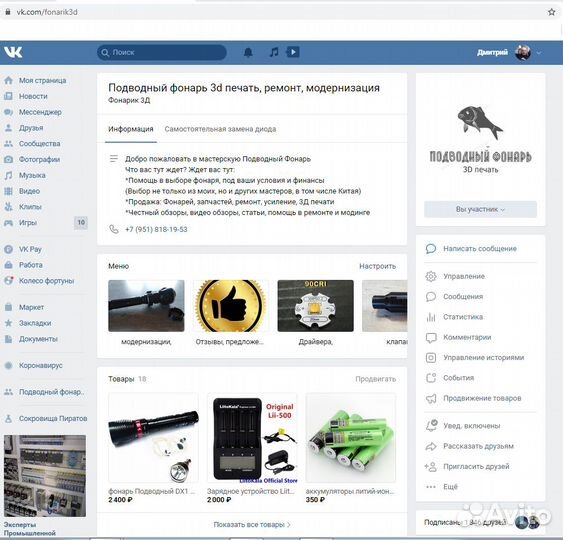Click Дмитрий profile avatar photo

pyautogui.click(x=523, y=53)
